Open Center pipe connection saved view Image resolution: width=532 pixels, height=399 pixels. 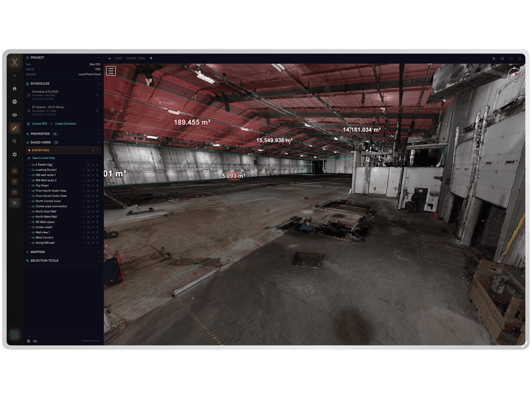[51, 206]
